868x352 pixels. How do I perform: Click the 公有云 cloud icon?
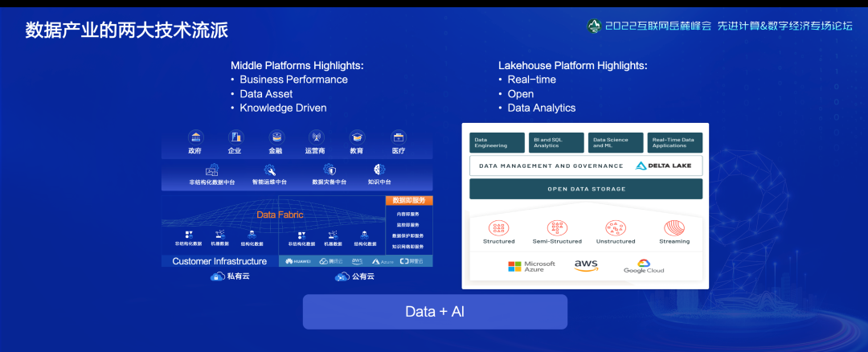(342, 276)
